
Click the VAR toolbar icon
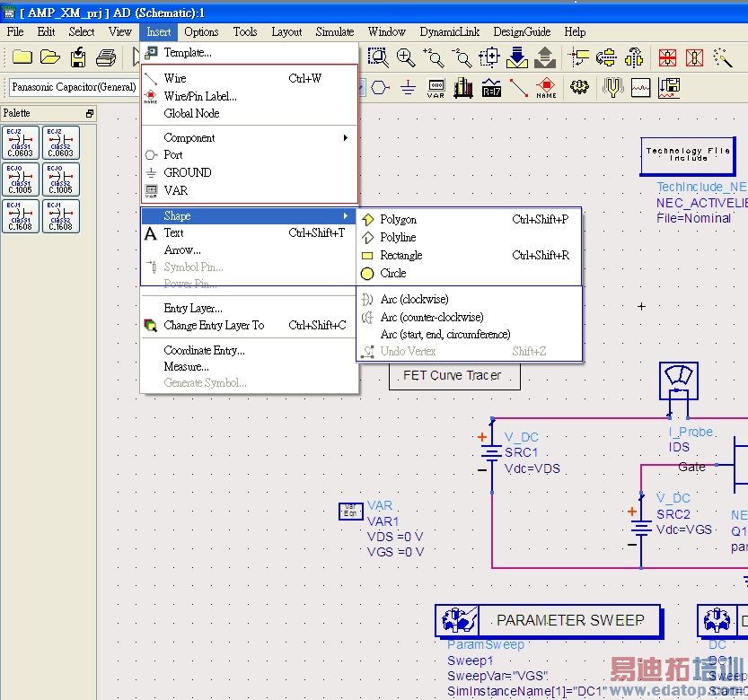coord(436,88)
